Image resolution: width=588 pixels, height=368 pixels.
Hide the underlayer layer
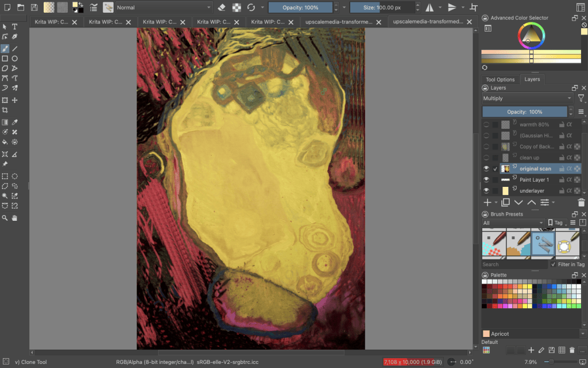coord(486,190)
